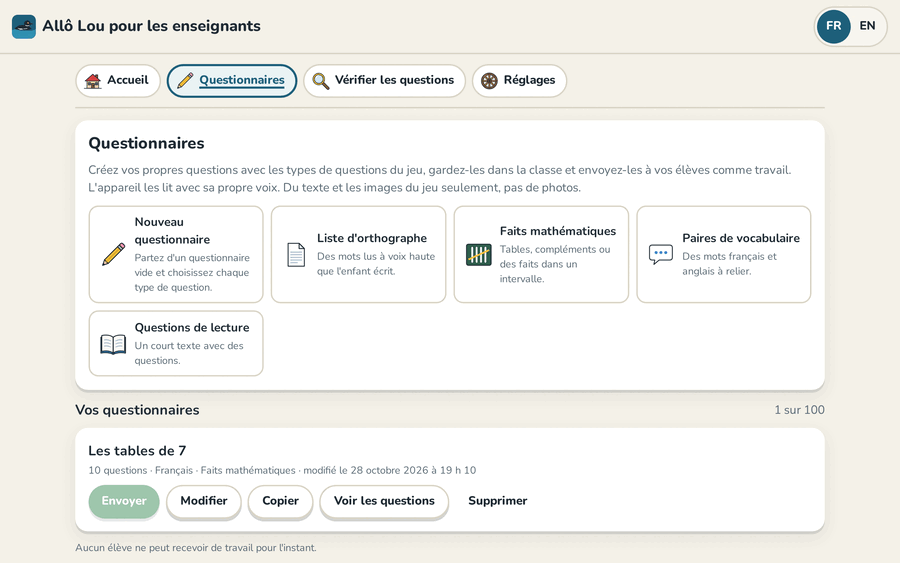Click the Les tables de 7 title

[x=137, y=451]
